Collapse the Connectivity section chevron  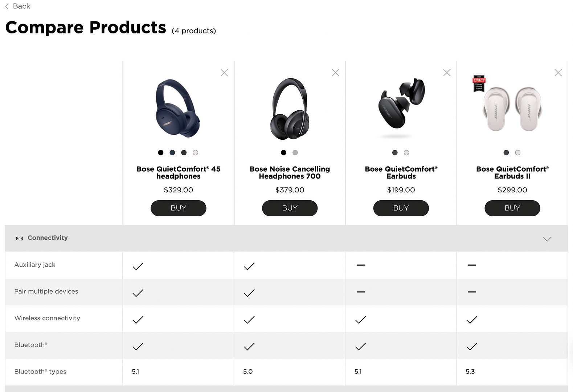click(x=547, y=239)
